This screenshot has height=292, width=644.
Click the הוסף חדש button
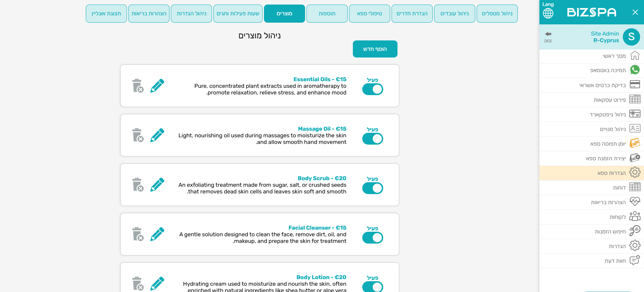coord(375,49)
